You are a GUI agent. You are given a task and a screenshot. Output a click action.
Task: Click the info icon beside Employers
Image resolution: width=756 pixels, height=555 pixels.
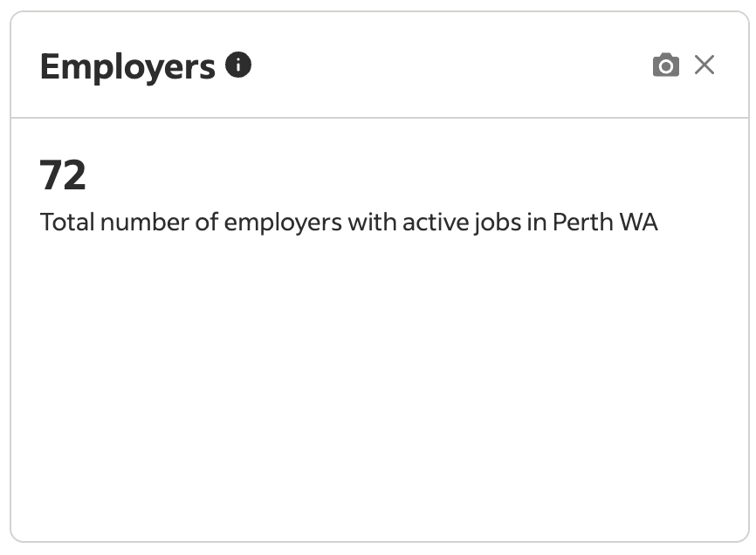(238, 65)
